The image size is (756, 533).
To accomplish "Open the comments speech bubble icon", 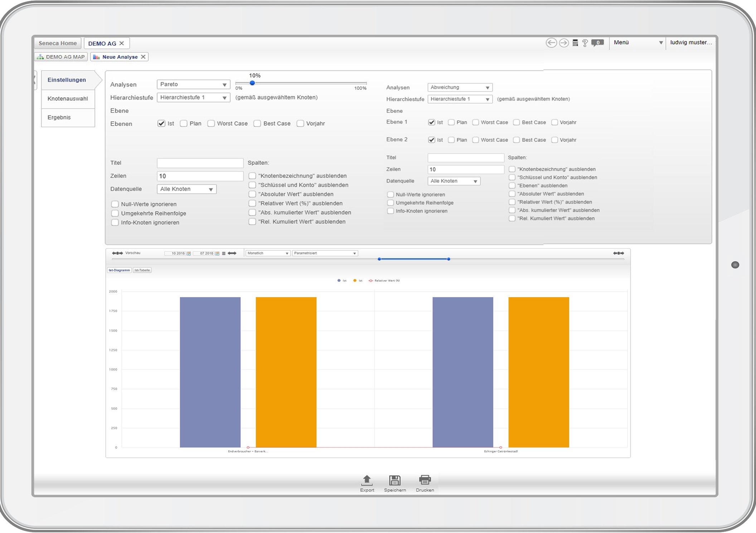I will [597, 43].
